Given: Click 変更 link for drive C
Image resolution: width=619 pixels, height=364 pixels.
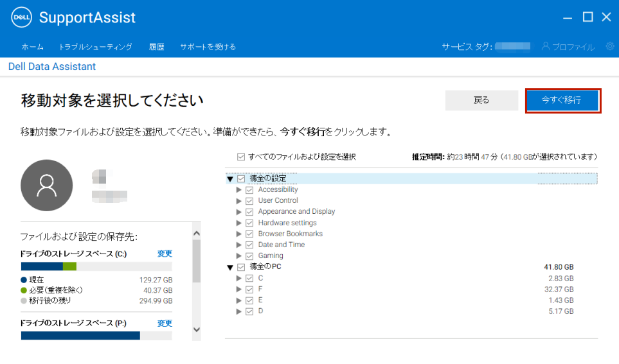Looking at the screenshot, I should (165, 254).
